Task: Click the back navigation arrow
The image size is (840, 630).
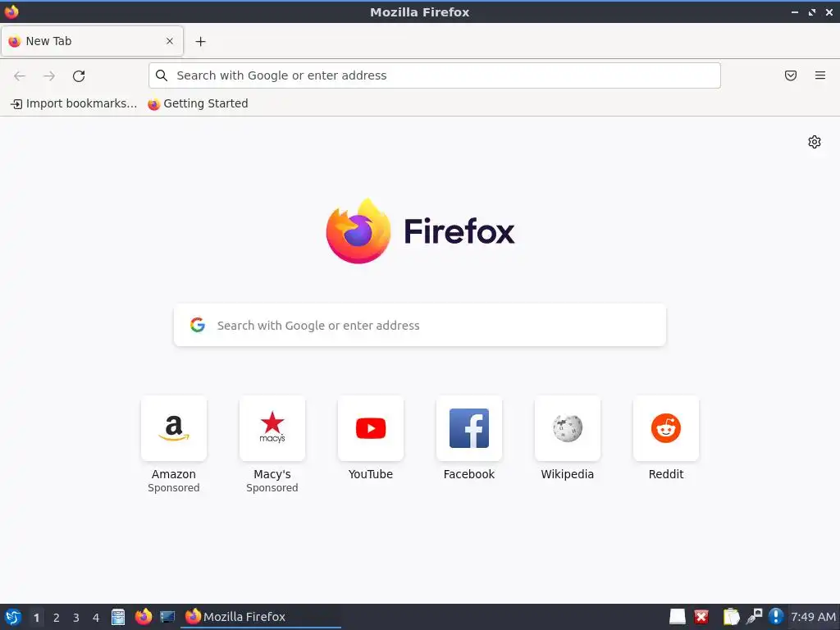Action: [20, 76]
